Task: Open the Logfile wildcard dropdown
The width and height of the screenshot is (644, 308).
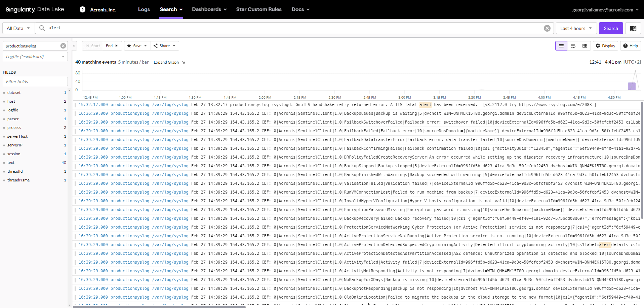Action: pos(35,57)
